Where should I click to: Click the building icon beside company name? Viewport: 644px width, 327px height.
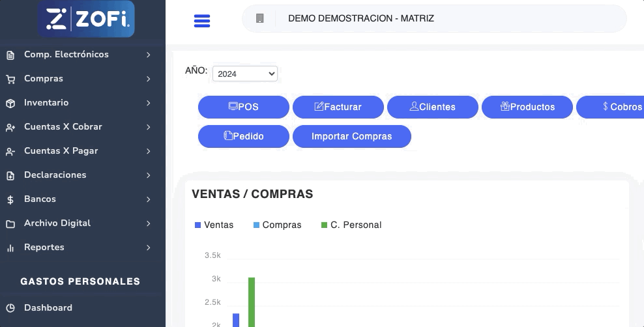(260, 18)
